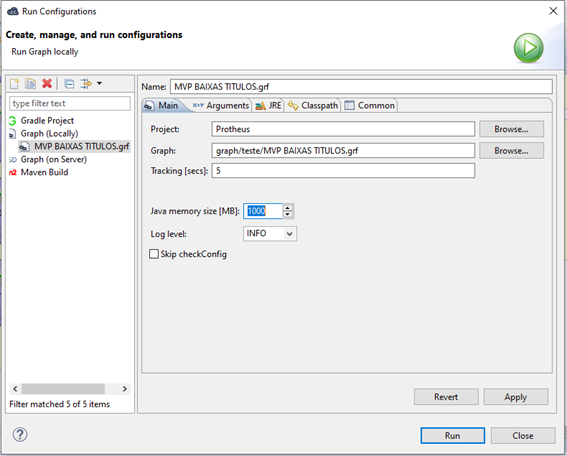Click the Duplicate launch configuration icon
This screenshot has width=567, height=456.
click(30, 84)
